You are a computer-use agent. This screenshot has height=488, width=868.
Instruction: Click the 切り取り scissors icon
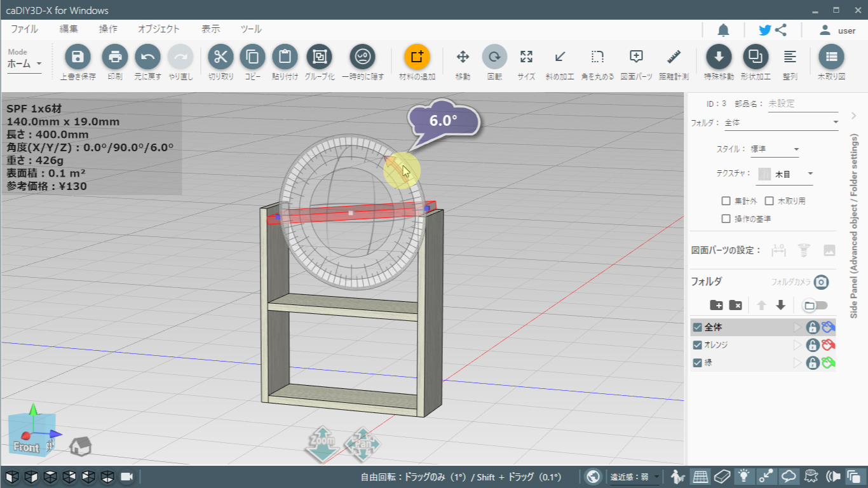221,57
